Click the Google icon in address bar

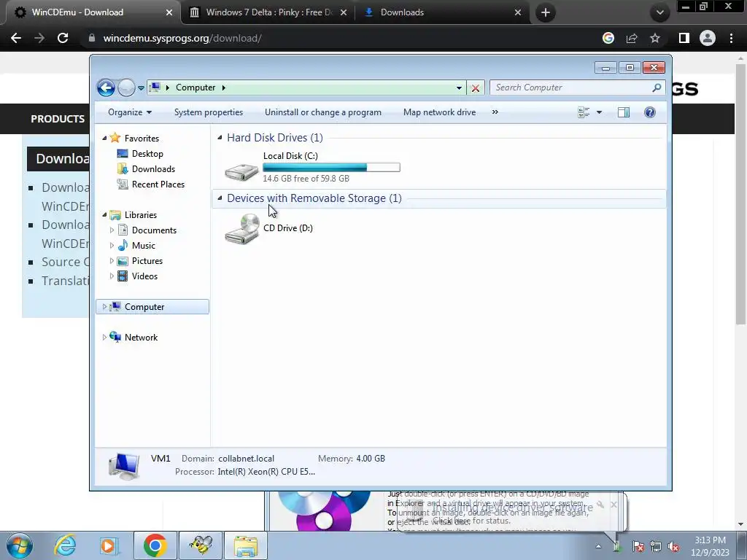(x=608, y=38)
